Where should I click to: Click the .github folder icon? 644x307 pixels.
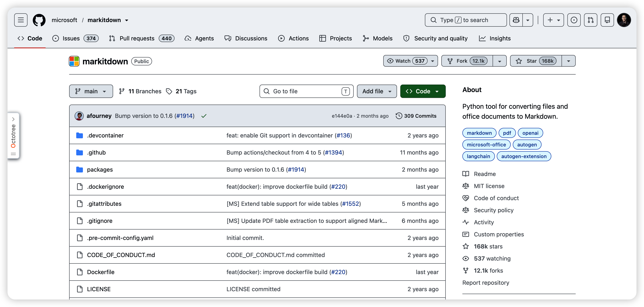[80, 152]
